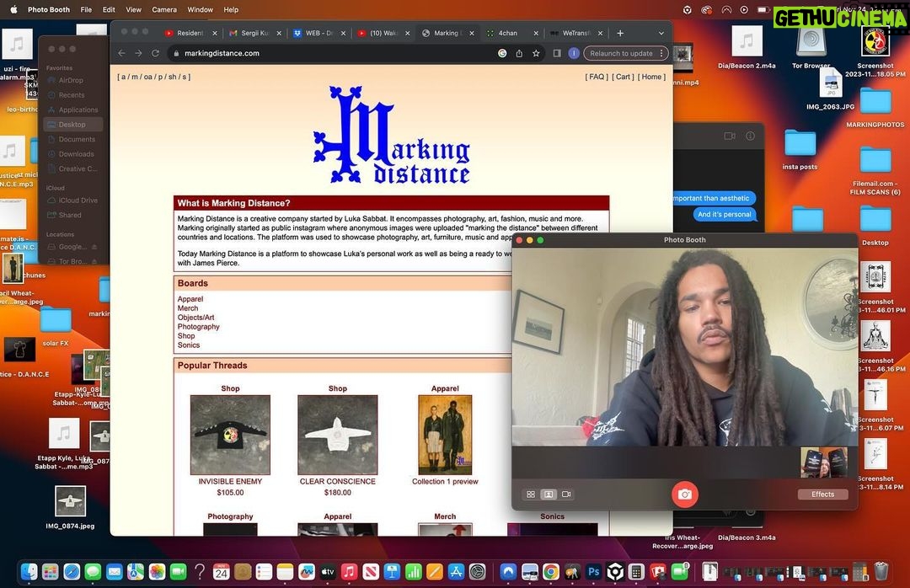Click the 'sh' board shortcut link
The width and height of the screenshot is (910, 588).
point(172,77)
